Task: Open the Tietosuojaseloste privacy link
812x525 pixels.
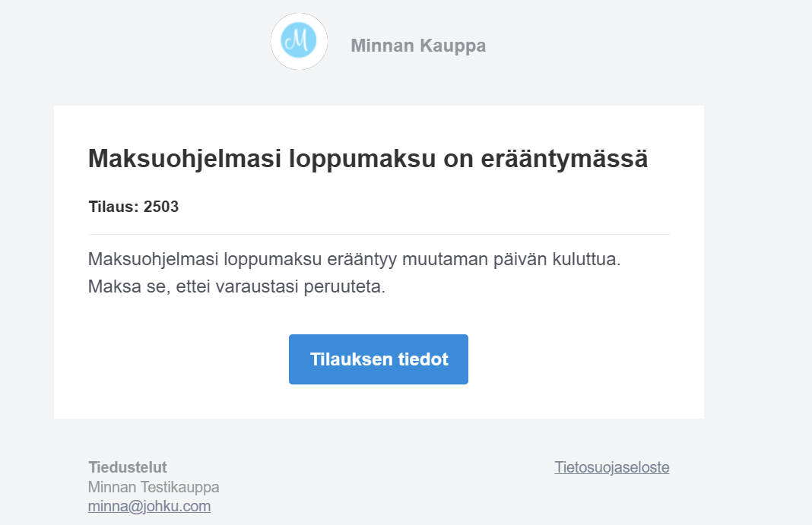Action: (611, 467)
